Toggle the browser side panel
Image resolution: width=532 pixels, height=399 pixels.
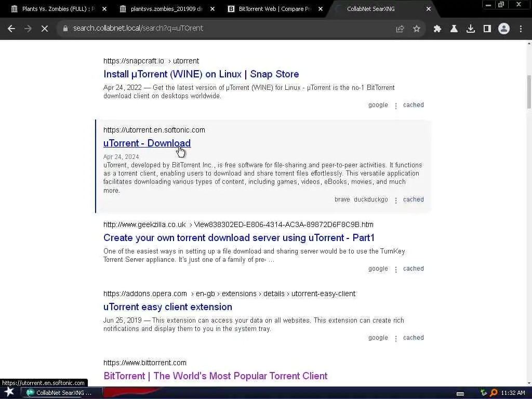[x=487, y=29]
